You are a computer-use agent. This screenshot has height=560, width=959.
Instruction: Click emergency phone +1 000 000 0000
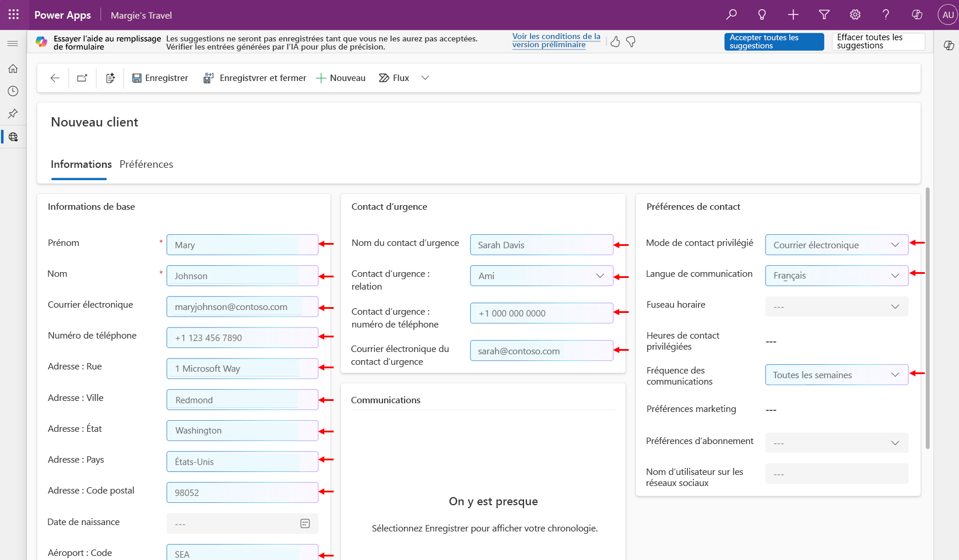(542, 313)
